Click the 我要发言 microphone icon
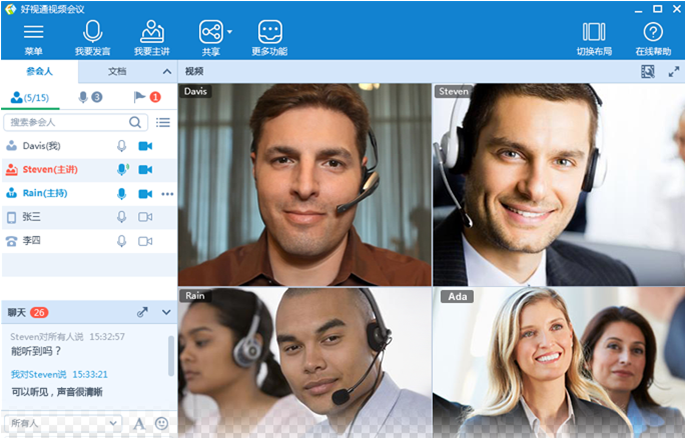This screenshot has height=439, width=686. point(92,33)
